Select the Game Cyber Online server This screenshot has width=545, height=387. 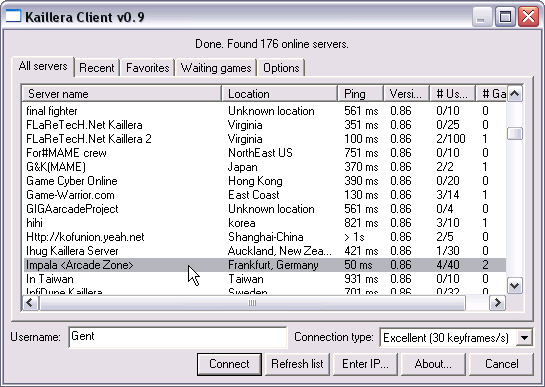point(264,181)
